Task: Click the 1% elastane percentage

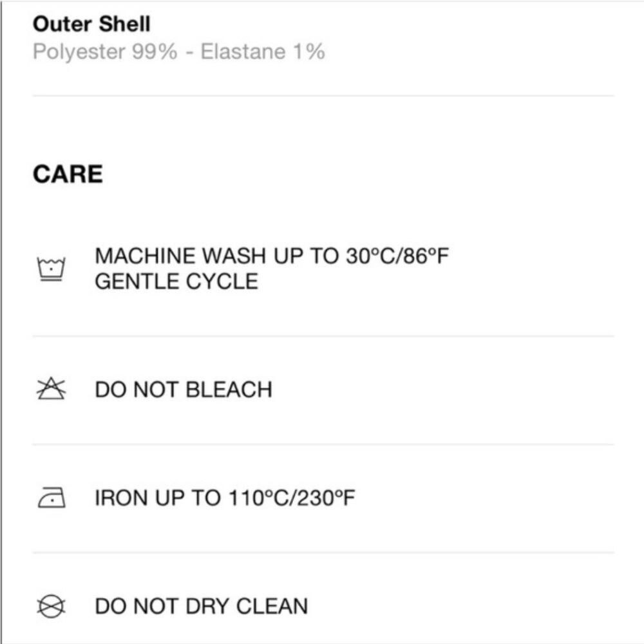Action: (x=309, y=52)
